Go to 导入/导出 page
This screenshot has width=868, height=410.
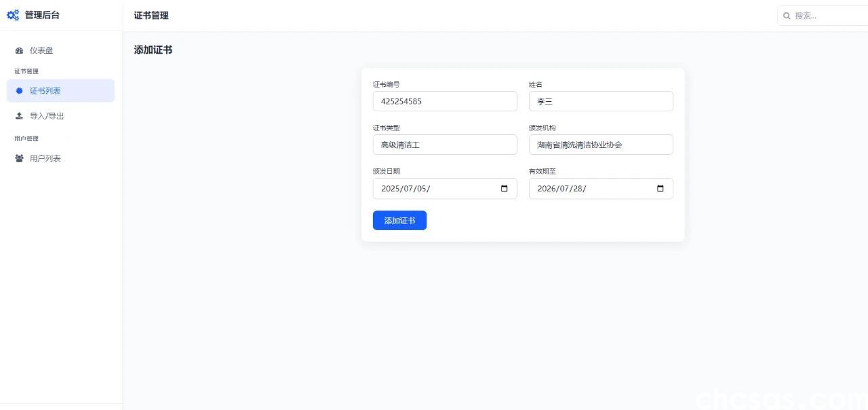[x=61, y=116]
